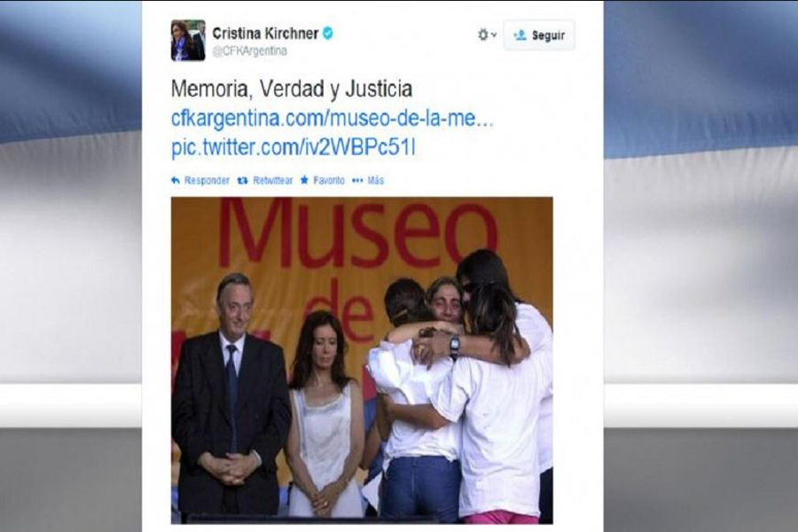Click the Cristina Kirchner display name

(x=265, y=34)
